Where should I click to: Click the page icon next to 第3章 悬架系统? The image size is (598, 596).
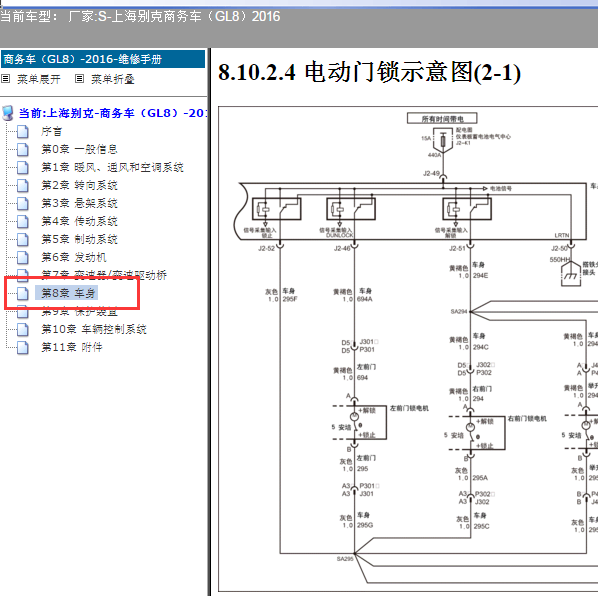[23, 203]
